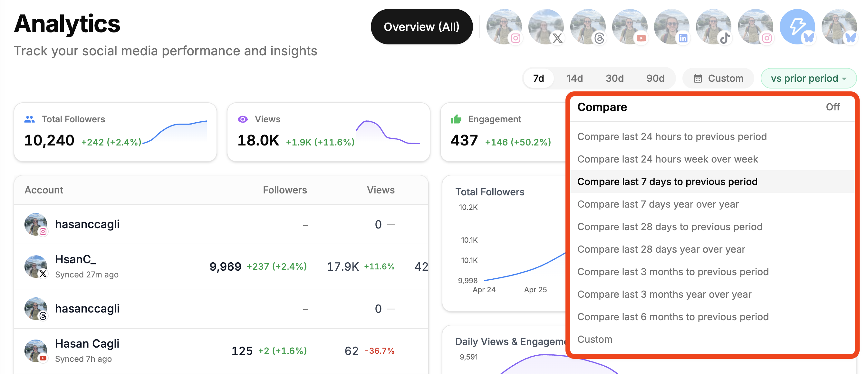Open the Overview (All) view
This screenshot has width=868, height=374.
coord(421,27)
